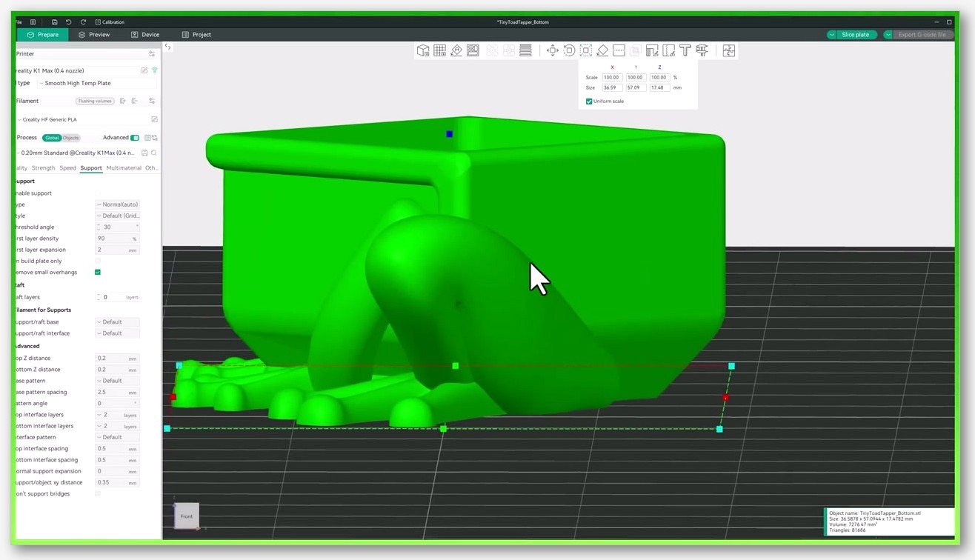
Task: Open the Calibration menu
Action: pyautogui.click(x=110, y=22)
